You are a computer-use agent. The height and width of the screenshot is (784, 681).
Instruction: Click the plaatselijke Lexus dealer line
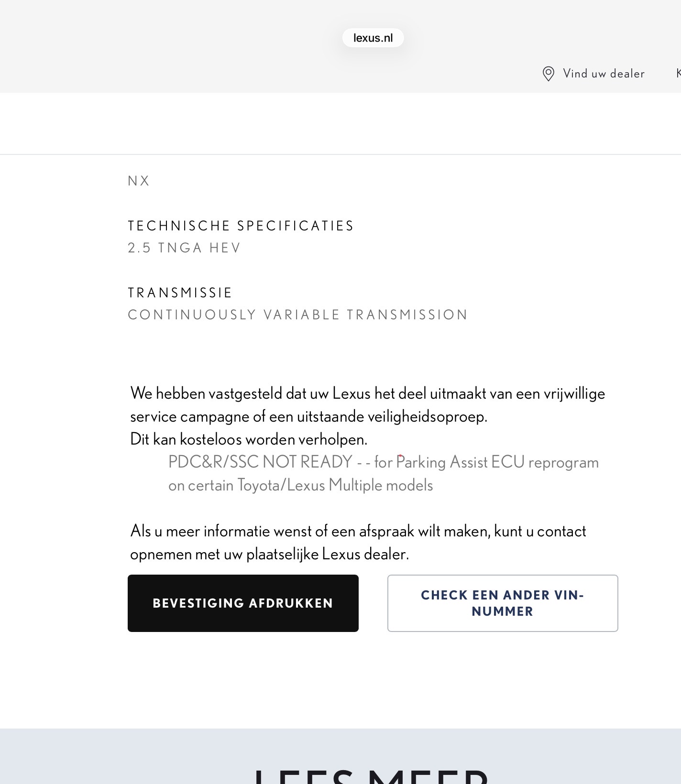pos(269,554)
